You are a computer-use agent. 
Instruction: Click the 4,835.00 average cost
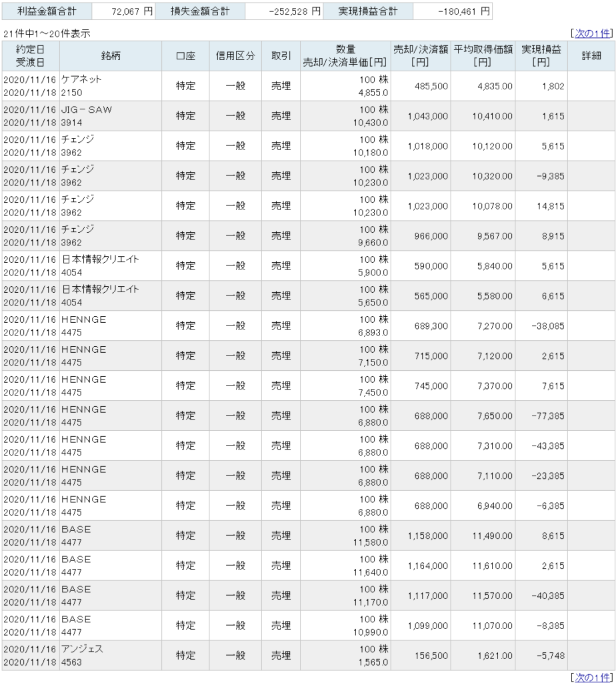pos(495,86)
